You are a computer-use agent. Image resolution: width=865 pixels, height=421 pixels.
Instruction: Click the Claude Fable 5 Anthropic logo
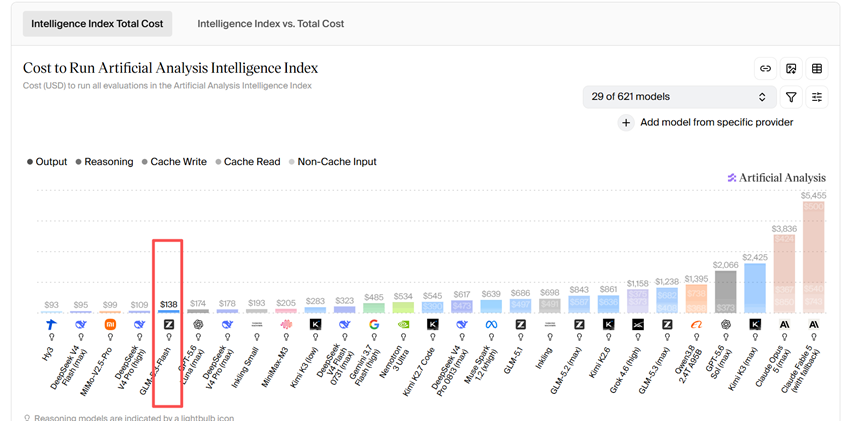[813, 324]
